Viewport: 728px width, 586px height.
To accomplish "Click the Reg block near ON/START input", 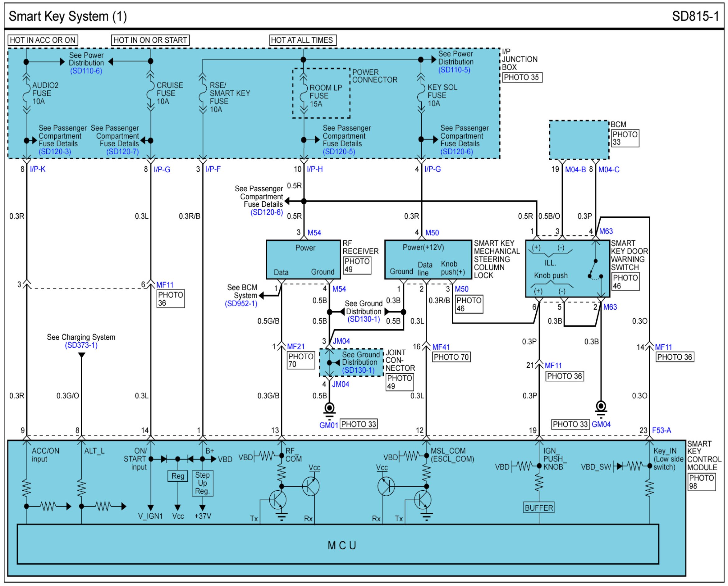I will click(x=178, y=476).
